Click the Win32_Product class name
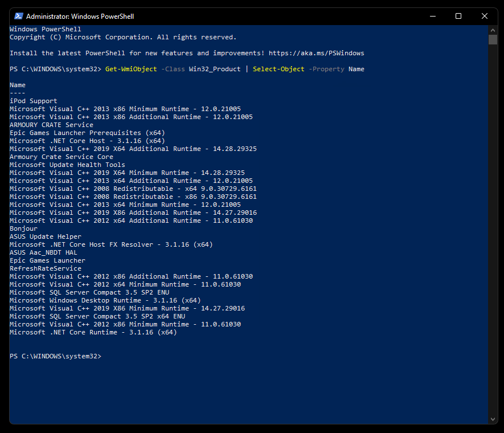504x433 pixels. tap(215, 69)
